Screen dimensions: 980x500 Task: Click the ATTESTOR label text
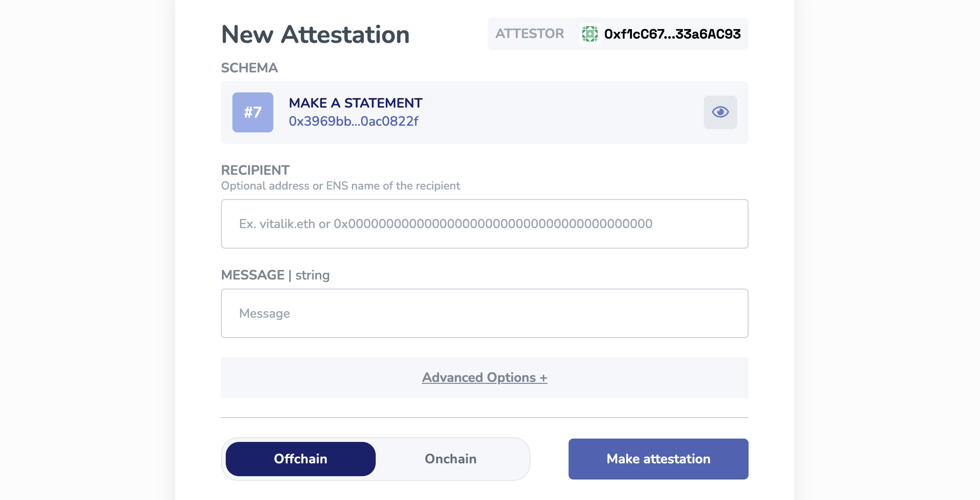tap(530, 34)
